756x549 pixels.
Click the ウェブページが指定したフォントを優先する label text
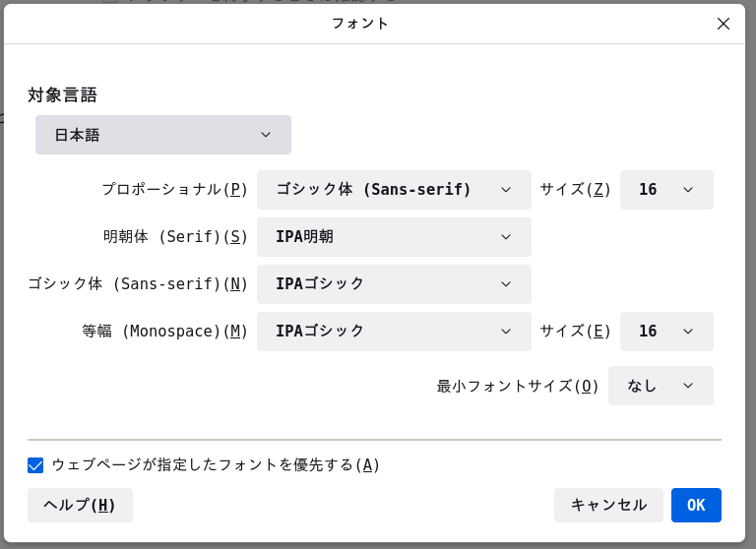(216, 465)
